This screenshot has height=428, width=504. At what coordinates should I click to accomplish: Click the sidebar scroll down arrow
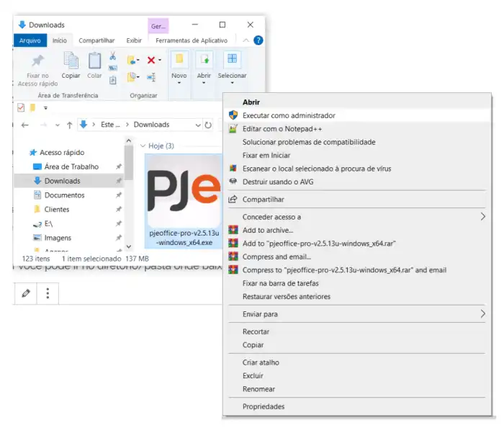coord(129,246)
